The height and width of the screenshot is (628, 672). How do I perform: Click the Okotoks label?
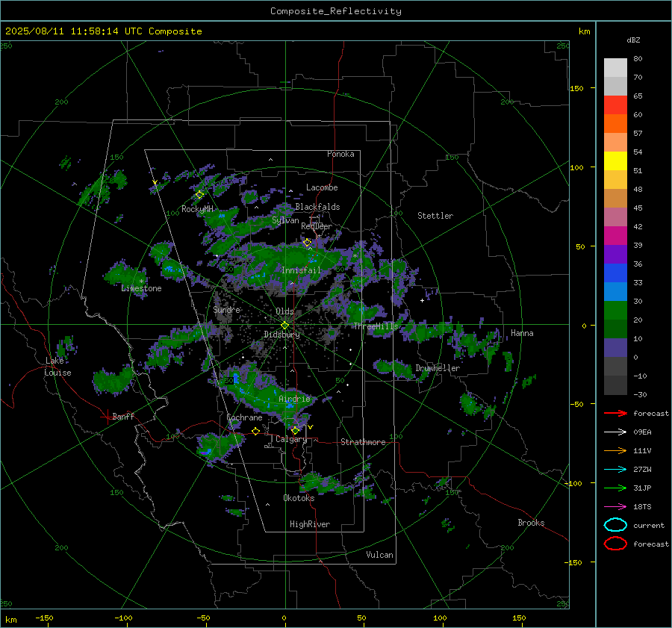(299, 498)
